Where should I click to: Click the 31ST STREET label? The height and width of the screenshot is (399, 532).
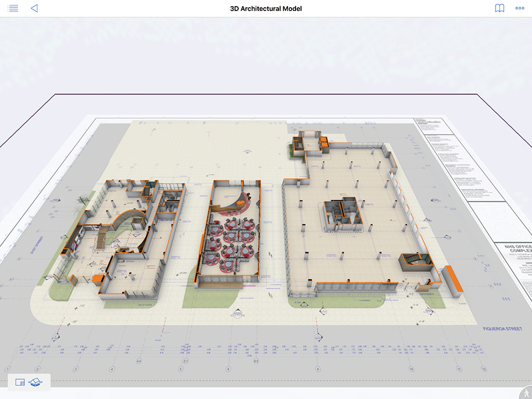tap(36, 245)
